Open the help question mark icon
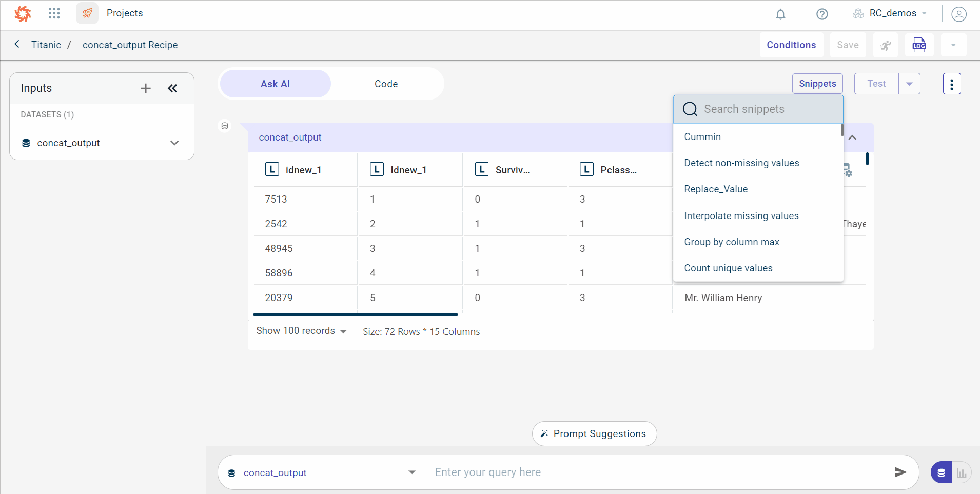Viewport: 980px width, 494px height. point(822,14)
